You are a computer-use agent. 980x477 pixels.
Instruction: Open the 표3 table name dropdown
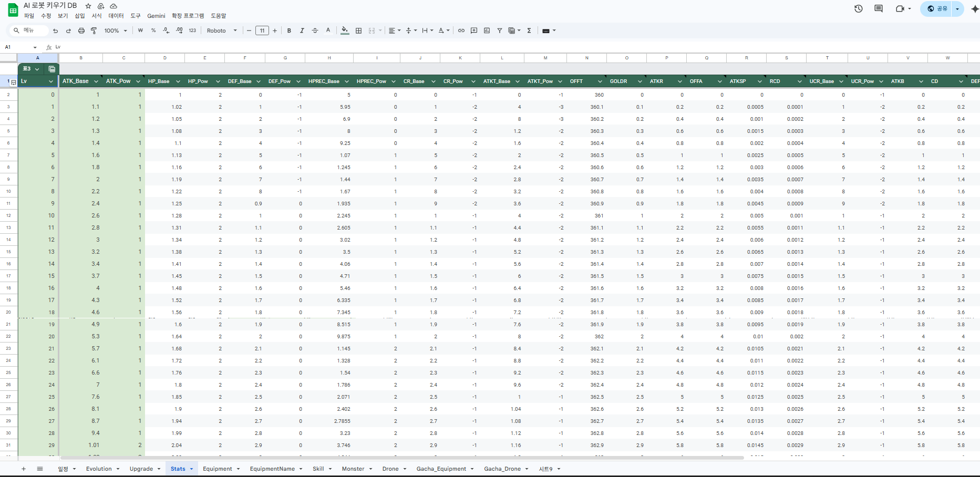37,69
